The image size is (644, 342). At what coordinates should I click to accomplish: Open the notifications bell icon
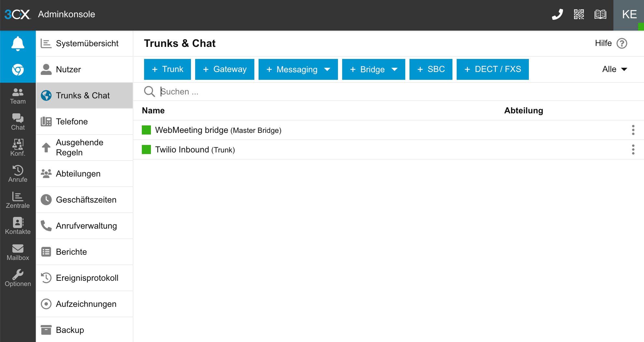click(18, 44)
